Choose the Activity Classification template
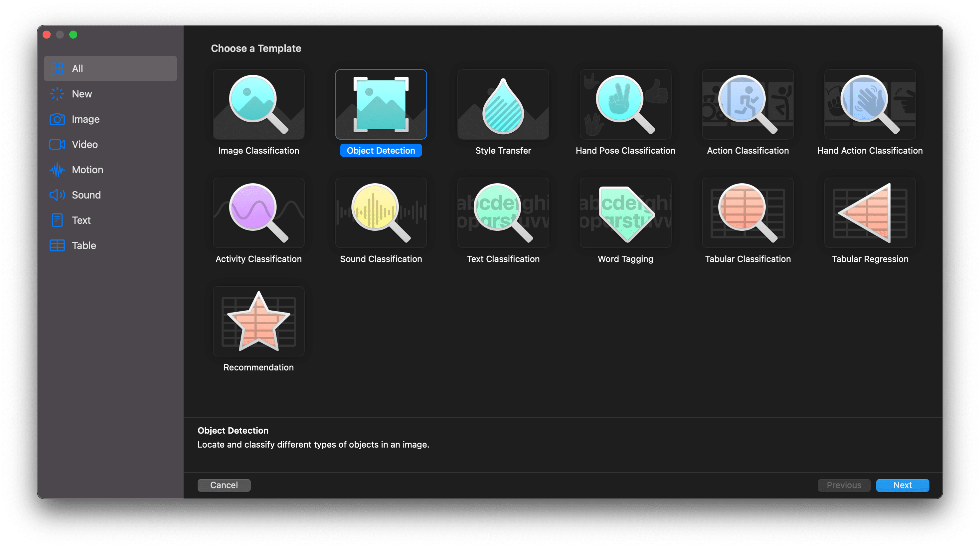Screen dimensions: 980x548 pyautogui.click(x=258, y=213)
